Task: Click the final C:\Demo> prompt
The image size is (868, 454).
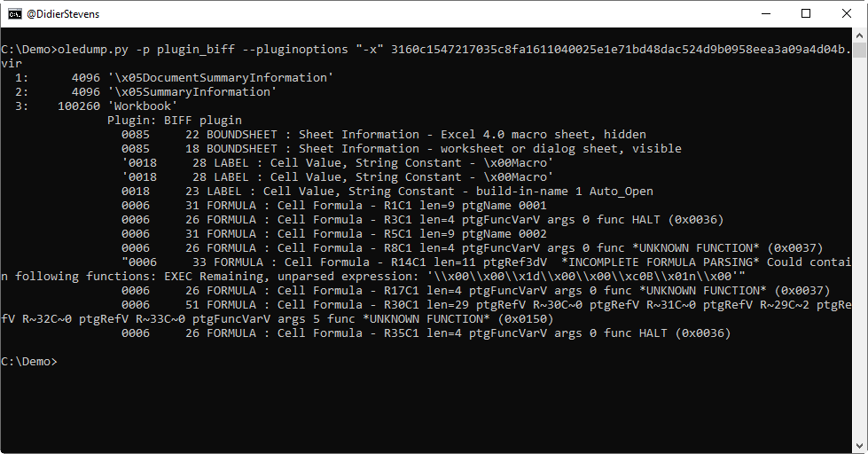Action: point(28,361)
